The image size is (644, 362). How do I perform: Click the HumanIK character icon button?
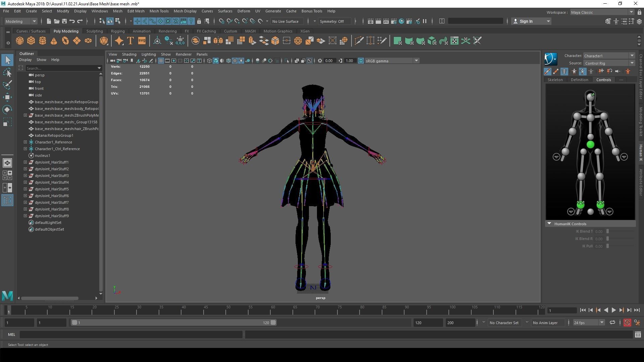[550, 59]
